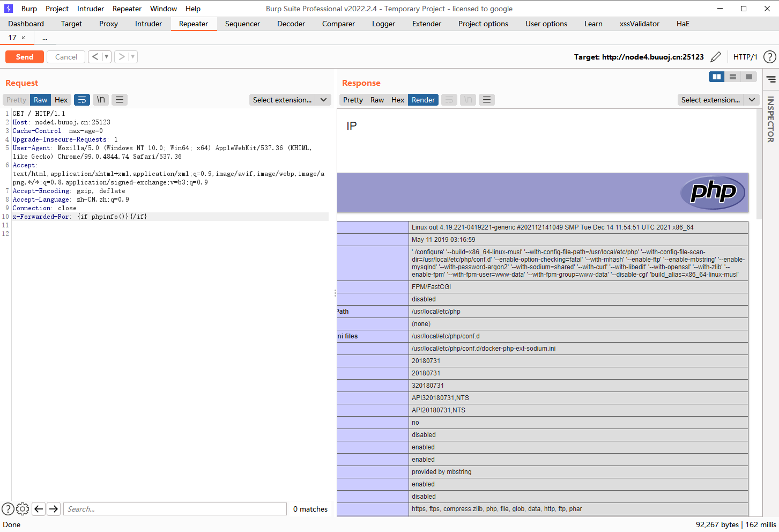Open the HaE tab
779x532 pixels.
coord(683,24)
